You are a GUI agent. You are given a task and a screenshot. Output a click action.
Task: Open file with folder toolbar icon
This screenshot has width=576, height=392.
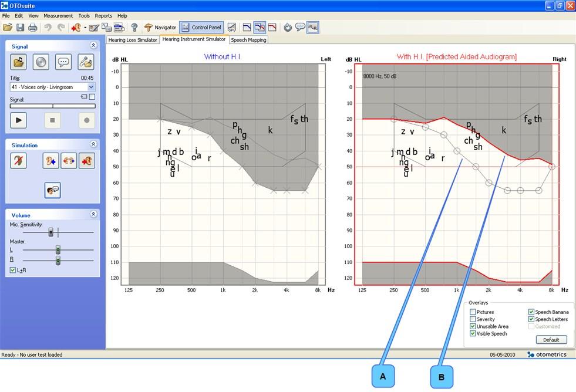tap(8, 27)
